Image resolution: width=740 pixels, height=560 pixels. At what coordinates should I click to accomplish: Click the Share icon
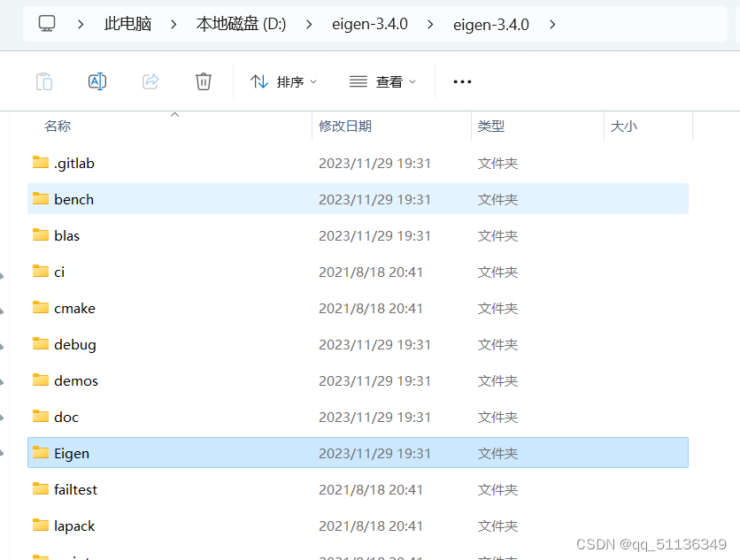click(150, 81)
